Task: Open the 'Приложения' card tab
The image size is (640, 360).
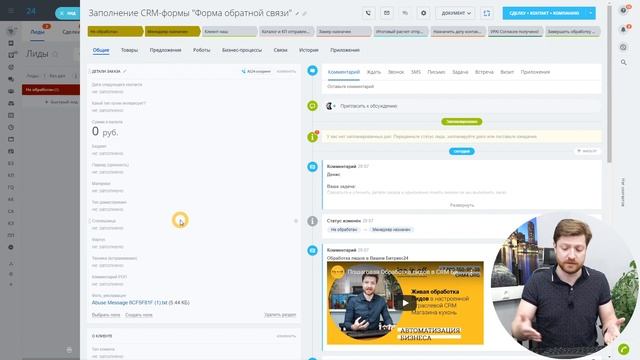Action: point(345,50)
